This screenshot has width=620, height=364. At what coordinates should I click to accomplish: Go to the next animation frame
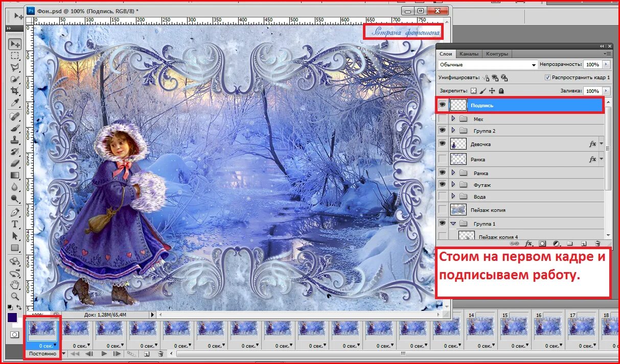point(117,353)
